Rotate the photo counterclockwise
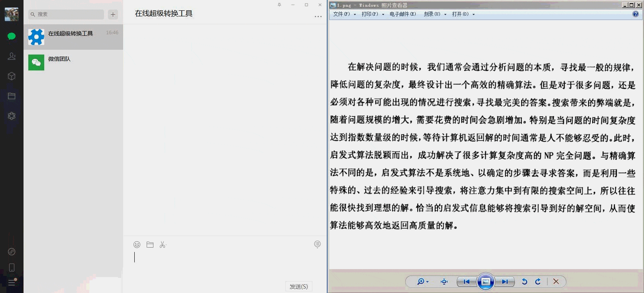Screen dimensions: 644x293 point(524,281)
